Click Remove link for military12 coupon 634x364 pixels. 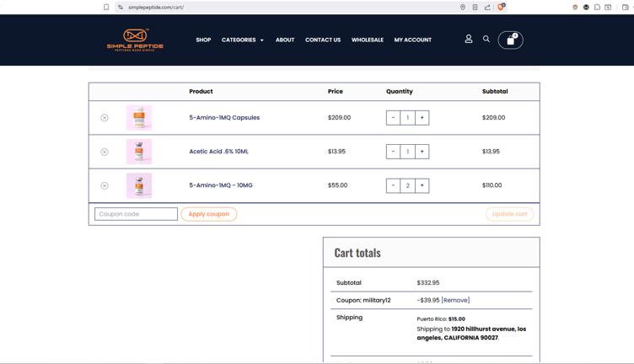[455, 300]
